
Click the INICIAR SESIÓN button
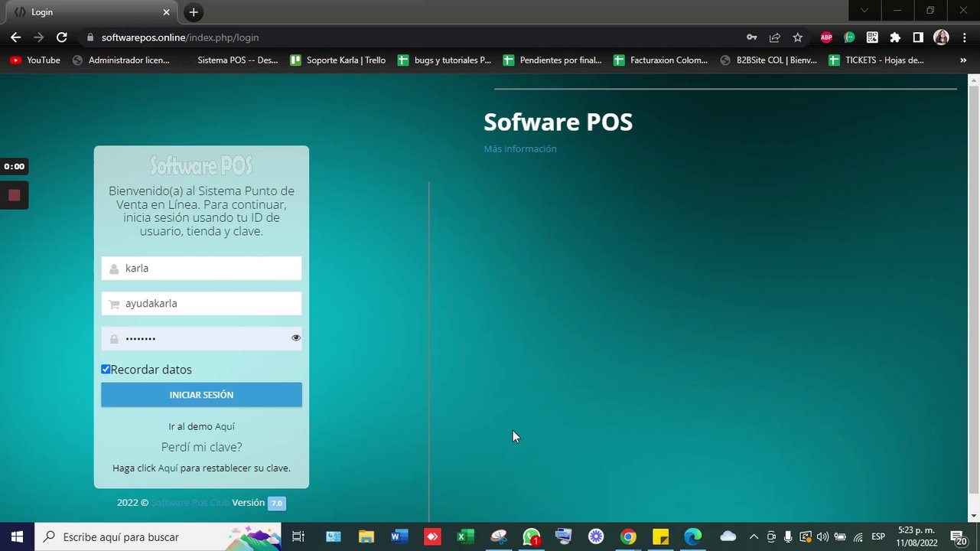pos(201,395)
